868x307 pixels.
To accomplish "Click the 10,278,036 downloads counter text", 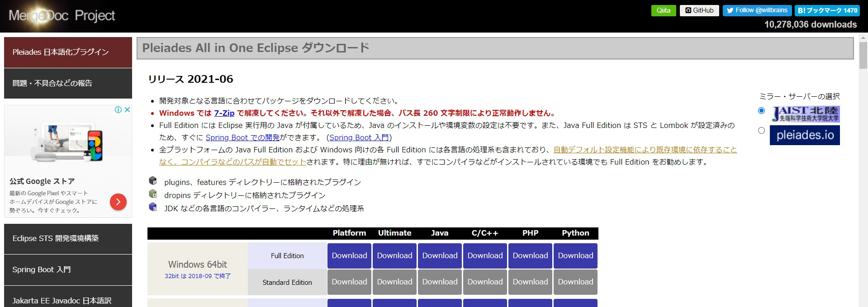I will [811, 24].
